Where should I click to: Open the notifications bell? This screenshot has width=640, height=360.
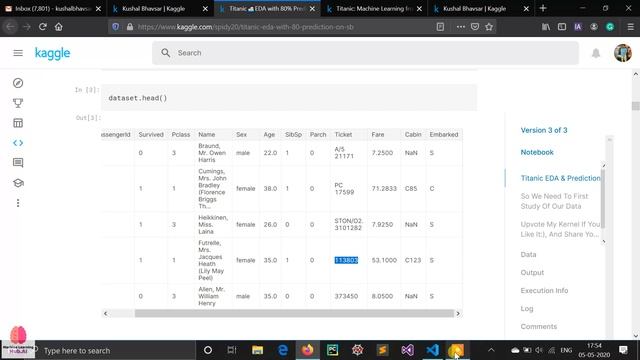point(596,53)
